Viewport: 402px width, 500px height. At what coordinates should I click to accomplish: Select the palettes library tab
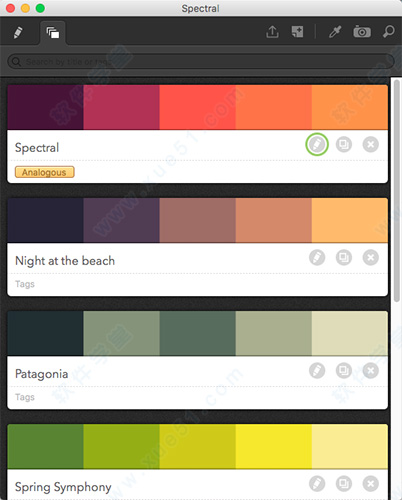click(53, 33)
